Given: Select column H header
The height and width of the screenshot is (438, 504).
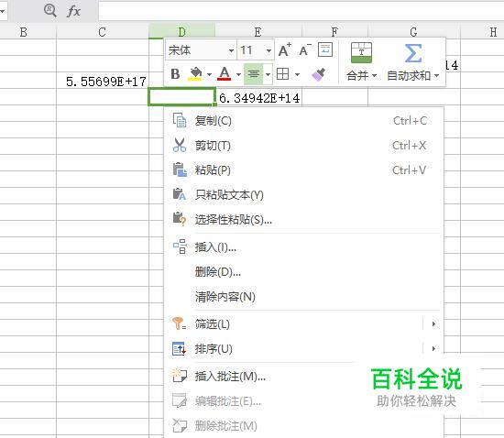Looking at the screenshot, I should tap(482, 32).
